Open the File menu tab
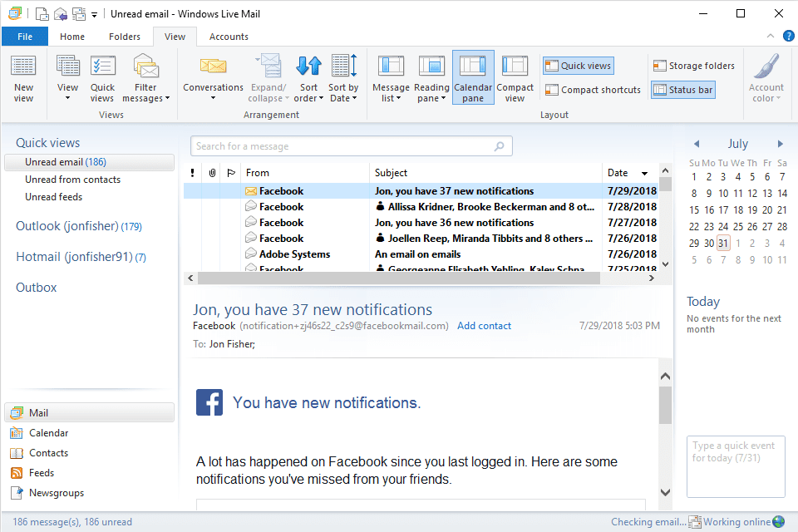 click(25, 37)
